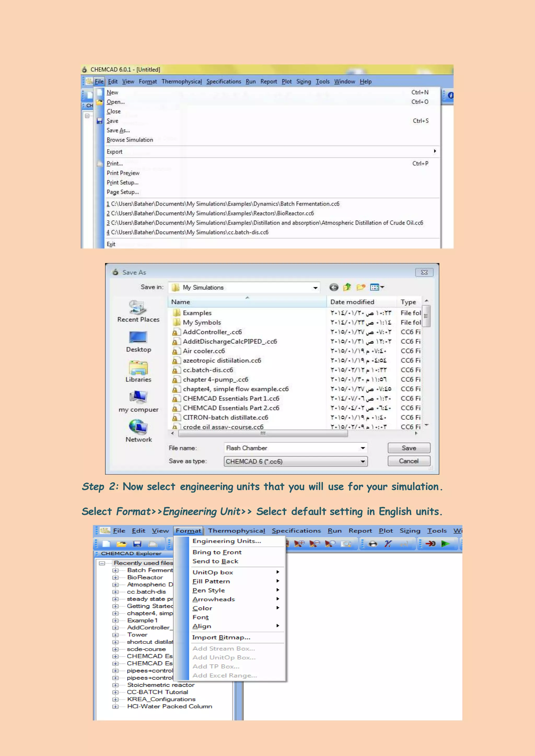
Task: Expand the Save in location dropdown
Action: 315,287
